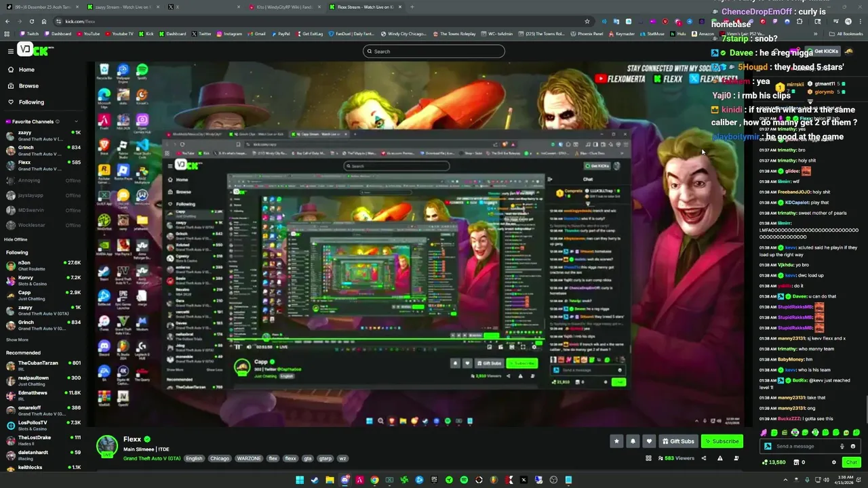Open the All Bookmarks folder

(x=846, y=33)
